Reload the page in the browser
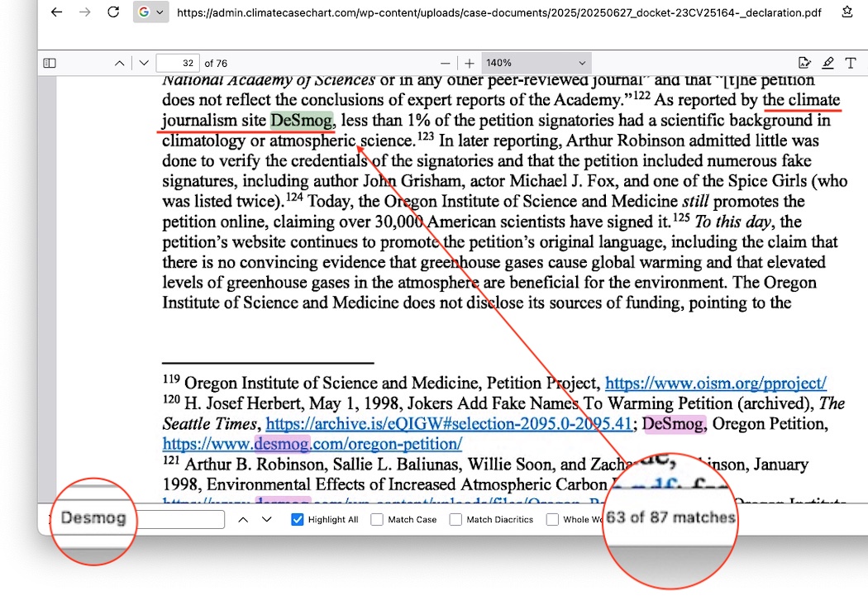The image size is (868, 610). click(113, 12)
